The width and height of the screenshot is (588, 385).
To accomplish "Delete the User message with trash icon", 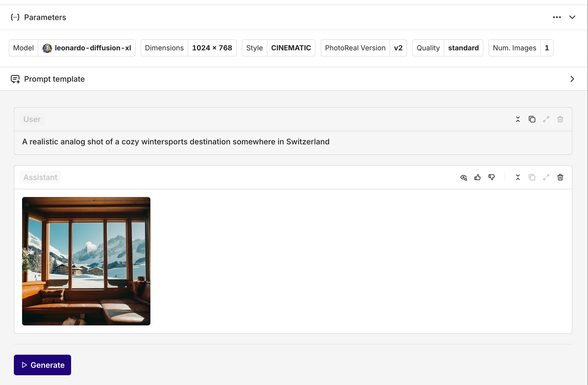I will tap(560, 119).
